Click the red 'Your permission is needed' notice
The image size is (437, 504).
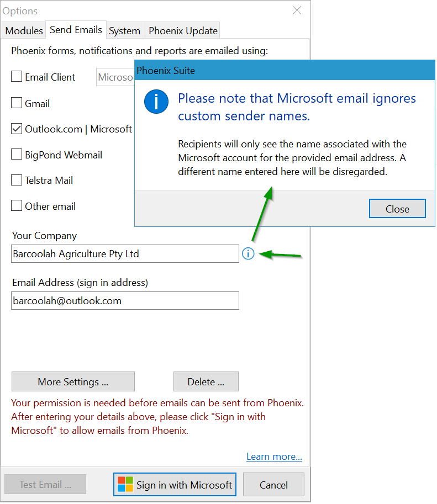[157, 417]
